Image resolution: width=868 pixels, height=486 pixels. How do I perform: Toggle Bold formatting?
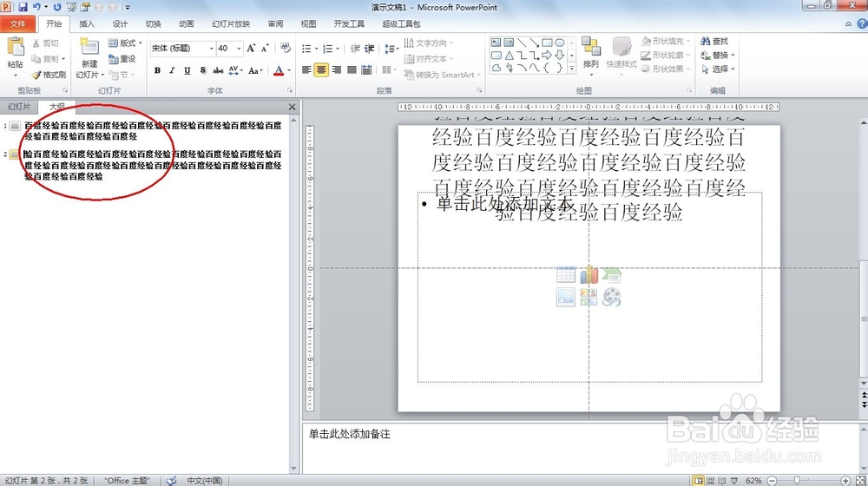158,70
